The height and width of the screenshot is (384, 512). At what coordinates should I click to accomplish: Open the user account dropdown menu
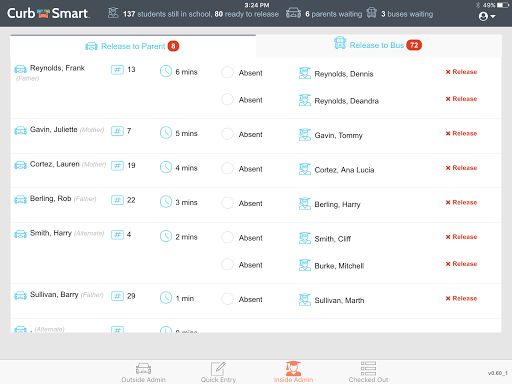point(487,16)
